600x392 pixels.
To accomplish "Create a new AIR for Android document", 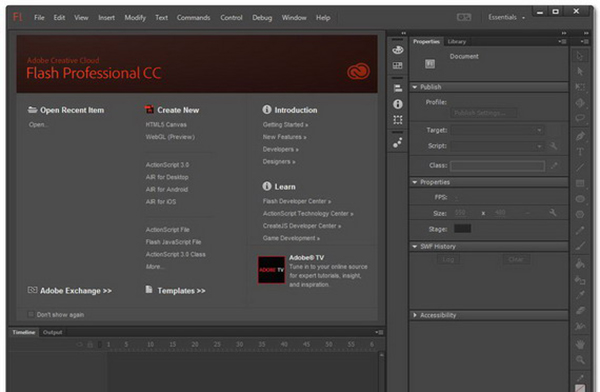I will (166, 189).
